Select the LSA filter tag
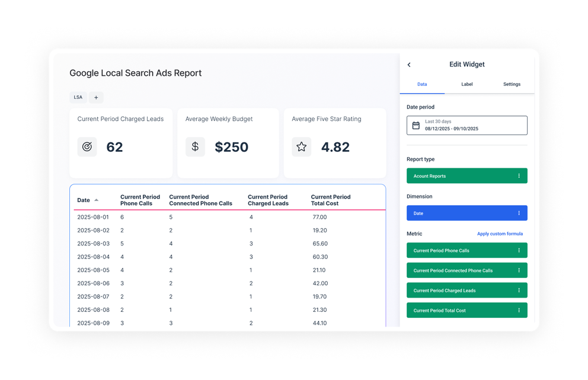The width and height of the screenshot is (588, 380). pos(78,97)
